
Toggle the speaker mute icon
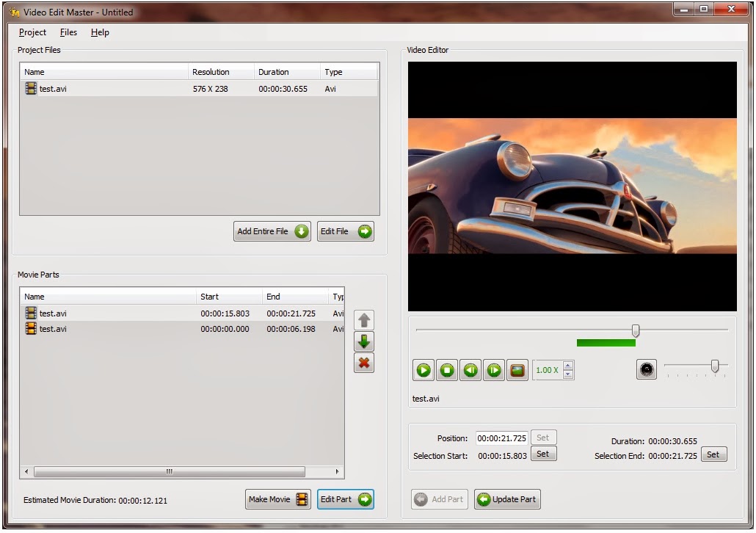tap(647, 369)
